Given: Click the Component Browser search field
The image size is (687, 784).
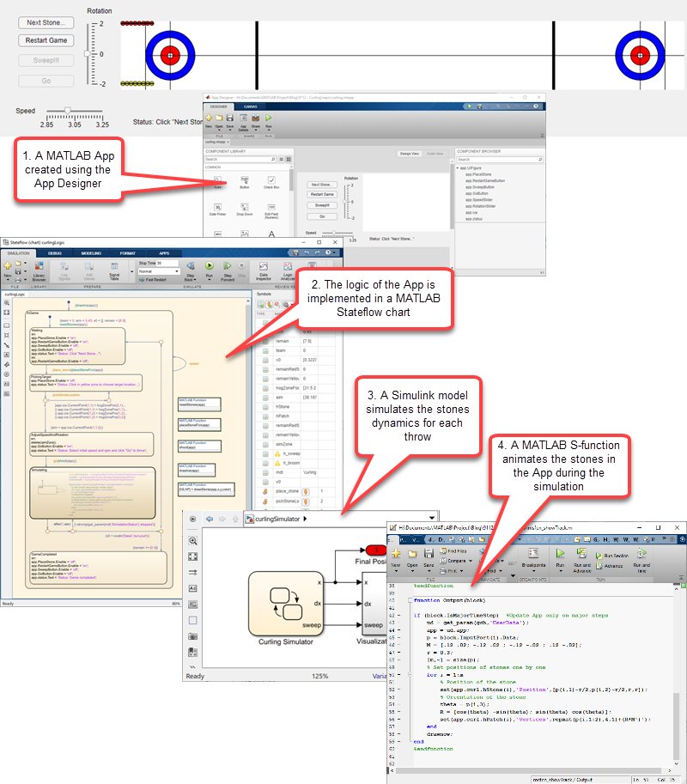Looking at the screenshot, I should 499,160.
